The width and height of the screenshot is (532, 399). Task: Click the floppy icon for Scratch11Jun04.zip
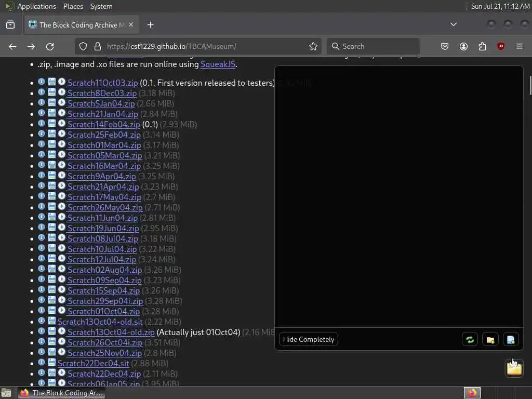click(x=51, y=217)
